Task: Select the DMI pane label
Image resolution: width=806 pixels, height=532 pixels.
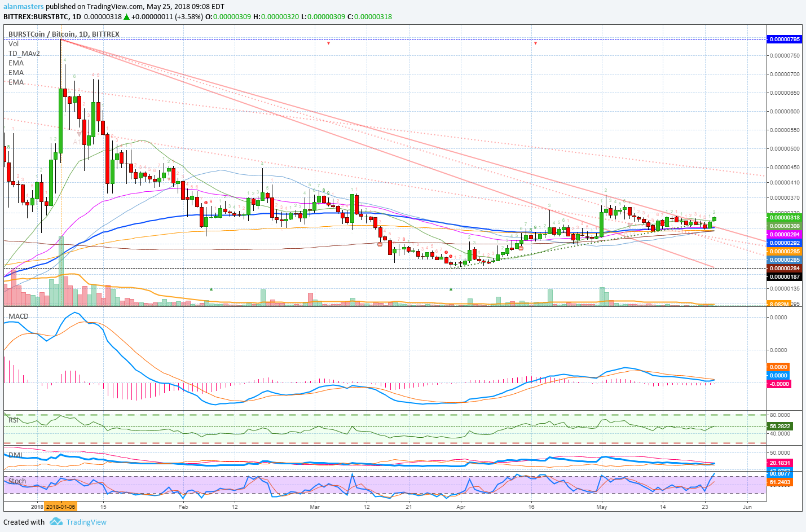Action: [x=15, y=455]
